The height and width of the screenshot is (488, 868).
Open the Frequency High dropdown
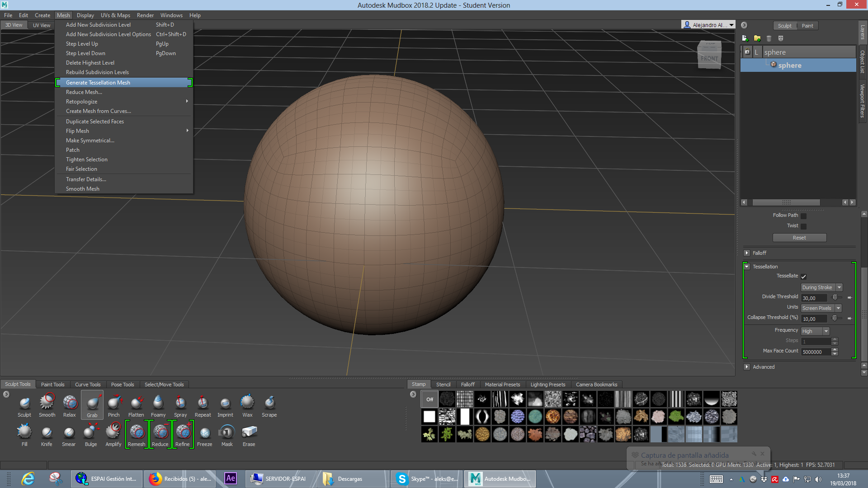point(815,331)
